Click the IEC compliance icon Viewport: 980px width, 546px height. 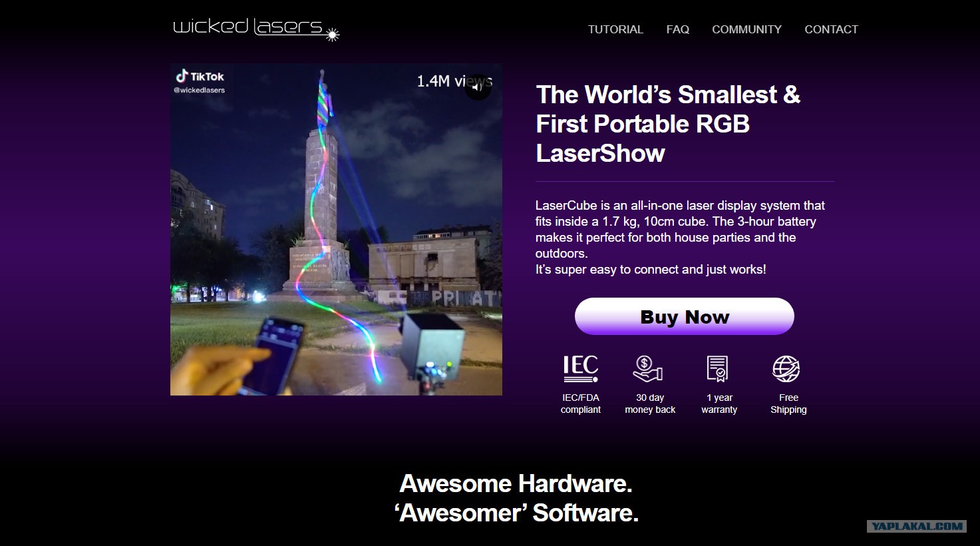tap(581, 369)
